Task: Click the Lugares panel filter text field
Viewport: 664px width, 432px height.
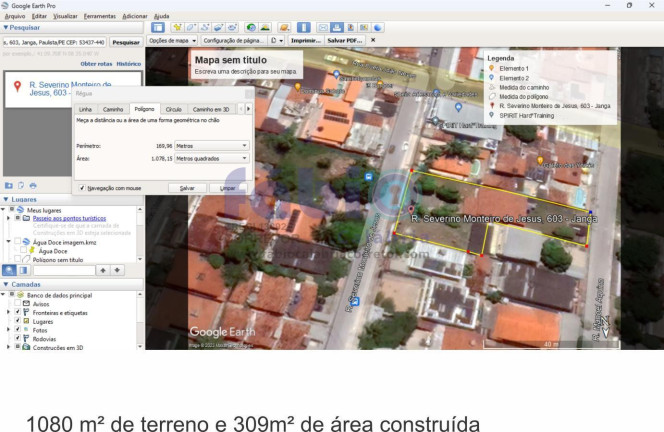Action: [64, 270]
